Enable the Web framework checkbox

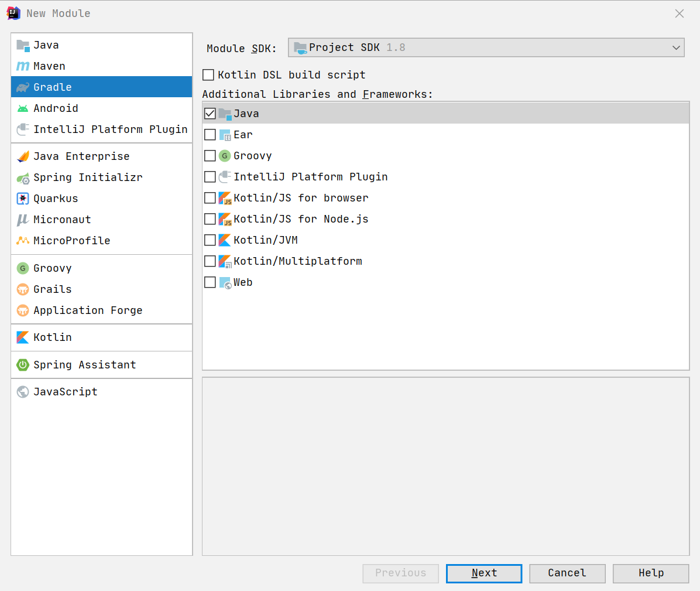point(210,282)
